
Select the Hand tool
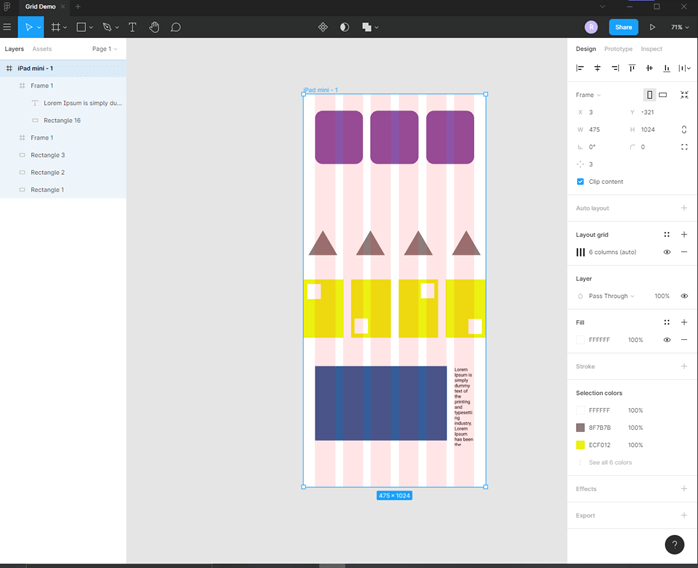[154, 27]
